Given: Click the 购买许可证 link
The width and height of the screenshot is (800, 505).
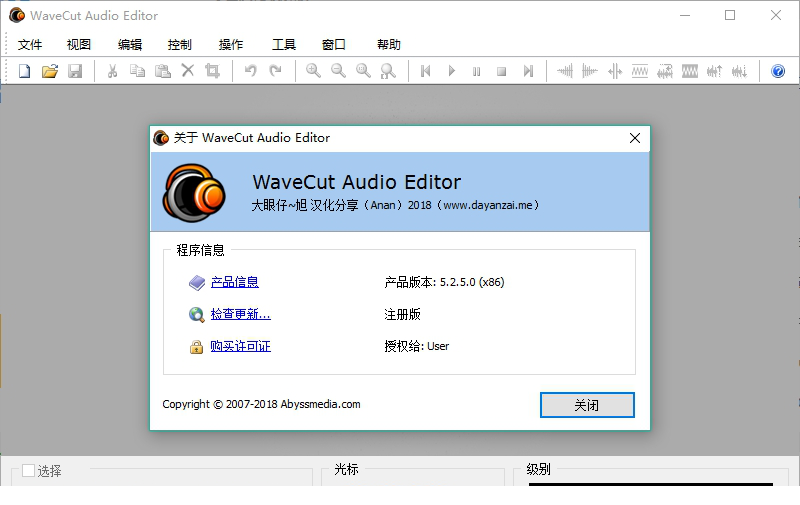Looking at the screenshot, I should (x=241, y=346).
